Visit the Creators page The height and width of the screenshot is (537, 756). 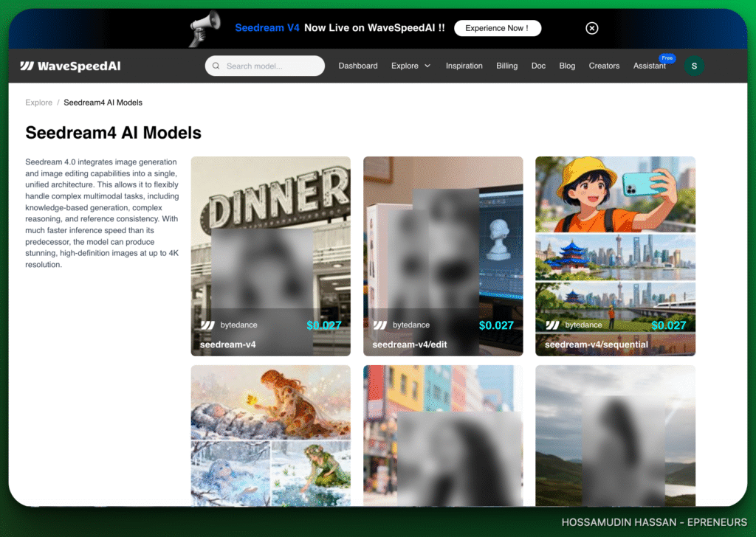coord(604,66)
